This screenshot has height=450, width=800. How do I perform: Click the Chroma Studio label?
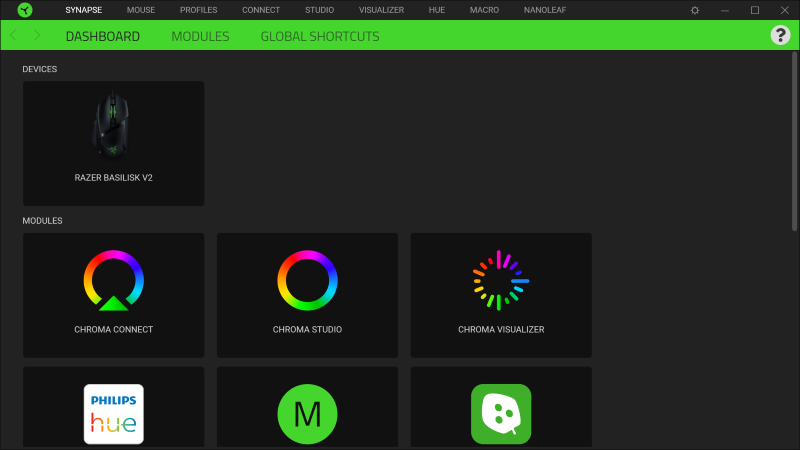point(307,330)
